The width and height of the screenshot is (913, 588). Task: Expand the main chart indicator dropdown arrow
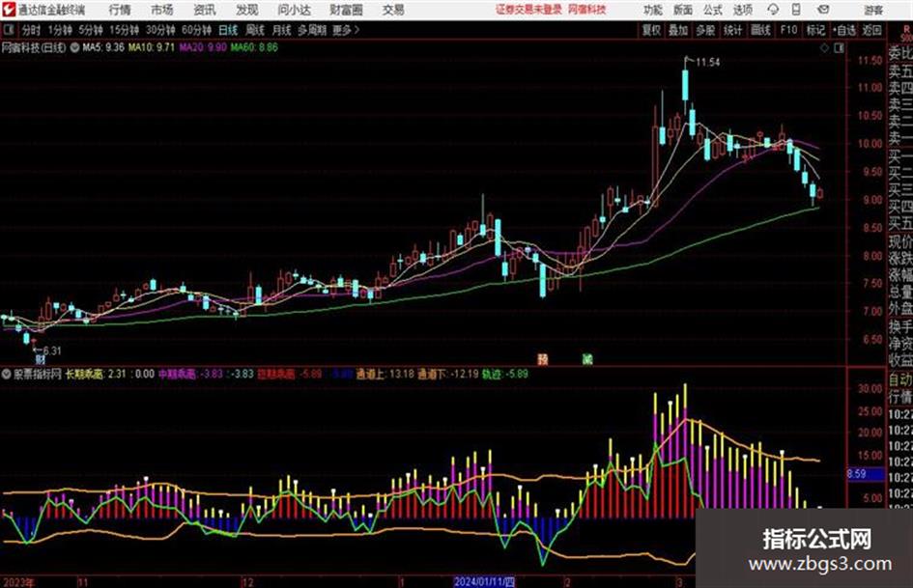tap(74, 47)
